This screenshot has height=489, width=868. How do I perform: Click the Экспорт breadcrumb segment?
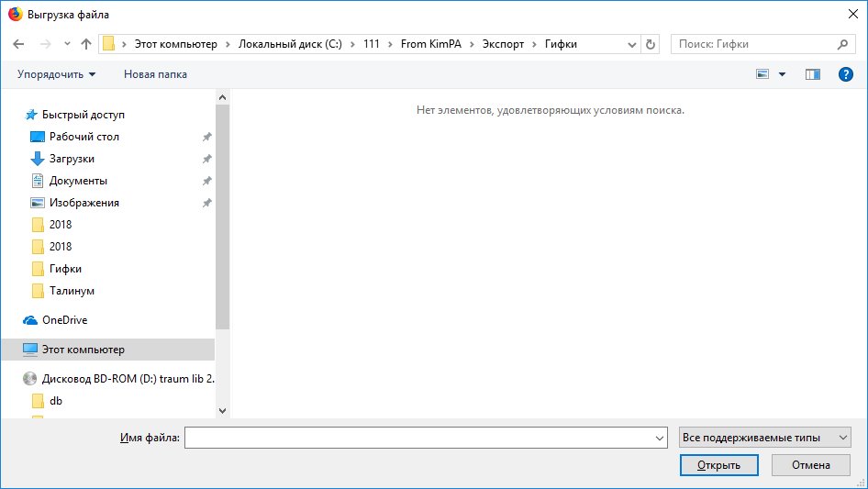505,44
